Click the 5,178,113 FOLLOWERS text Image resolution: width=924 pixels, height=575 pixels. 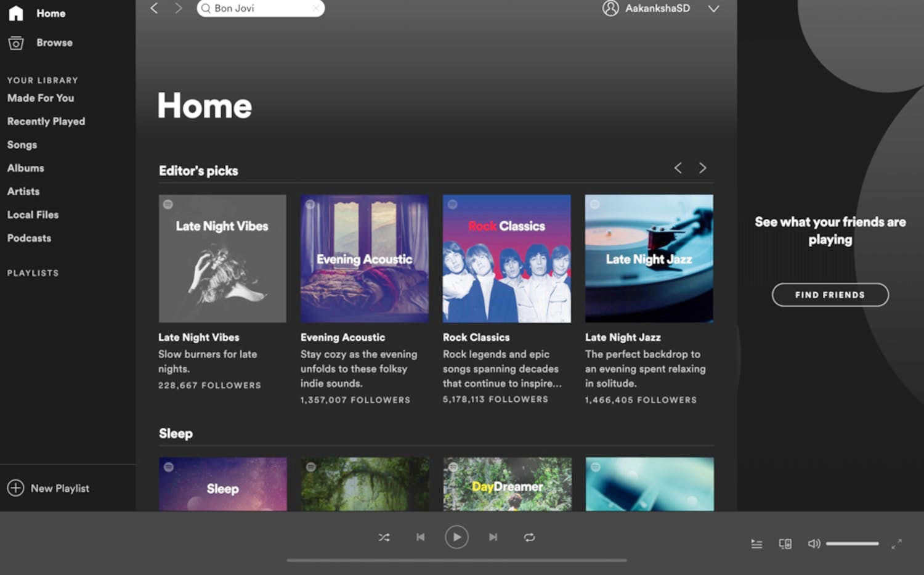tap(495, 399)
